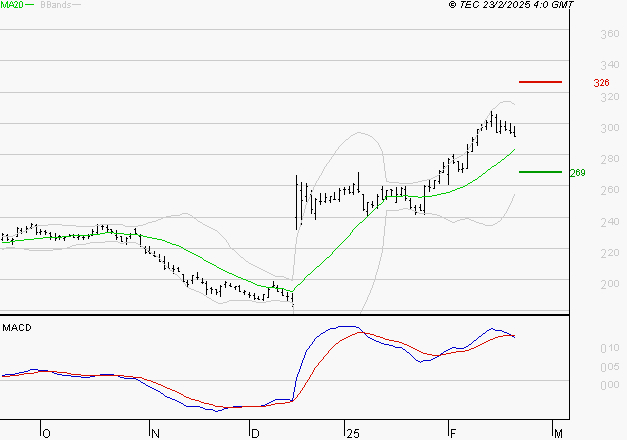
Task: Click the 240 price axis label
Action: point(610,222)
